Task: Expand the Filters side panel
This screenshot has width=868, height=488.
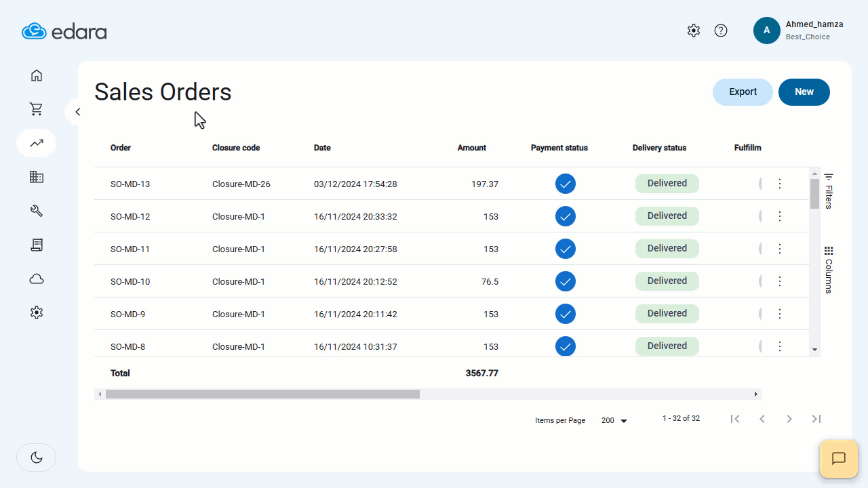Action: point(829,190)
